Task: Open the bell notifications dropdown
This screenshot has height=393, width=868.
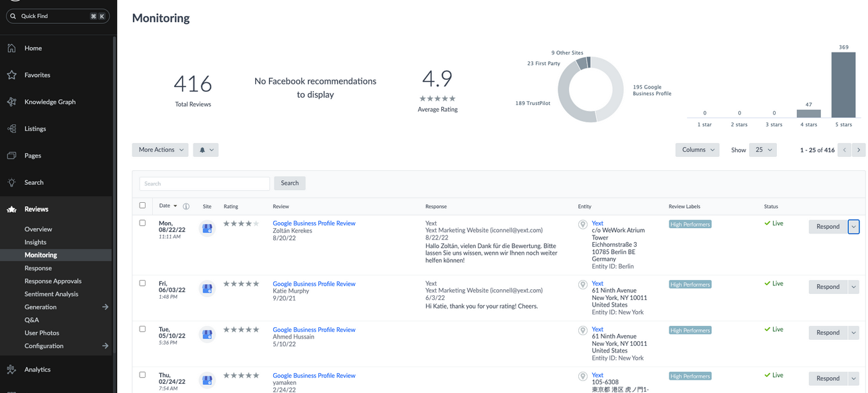Action: pyautogui.click(x=206, y=150)
